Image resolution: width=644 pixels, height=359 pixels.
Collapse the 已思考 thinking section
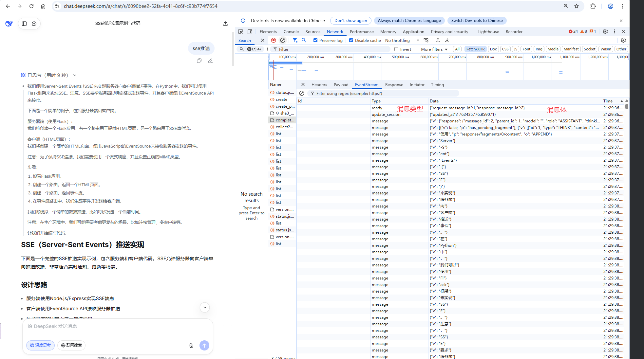pyautogui.click(x=75, y=75)
